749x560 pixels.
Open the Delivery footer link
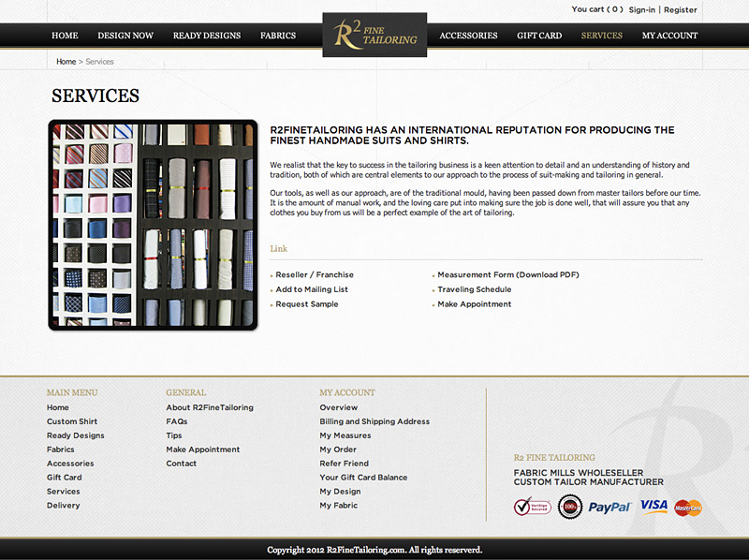[x=64, y=505]
